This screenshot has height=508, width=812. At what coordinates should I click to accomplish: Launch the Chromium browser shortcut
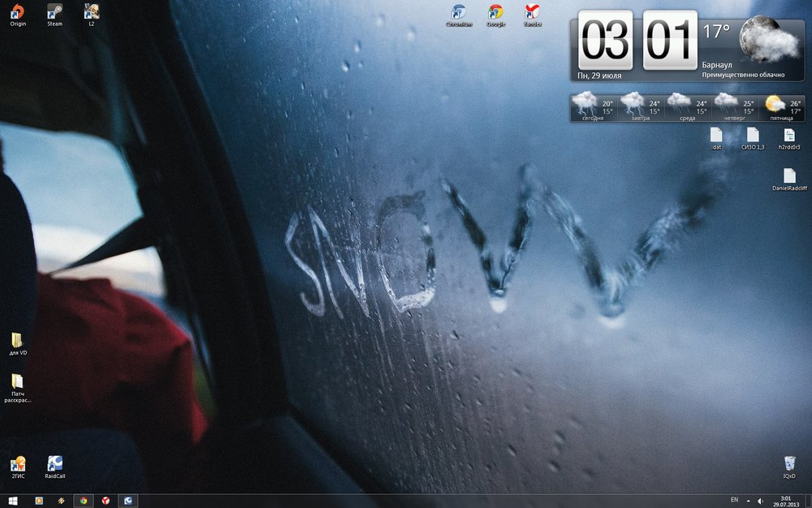[460, 14]
